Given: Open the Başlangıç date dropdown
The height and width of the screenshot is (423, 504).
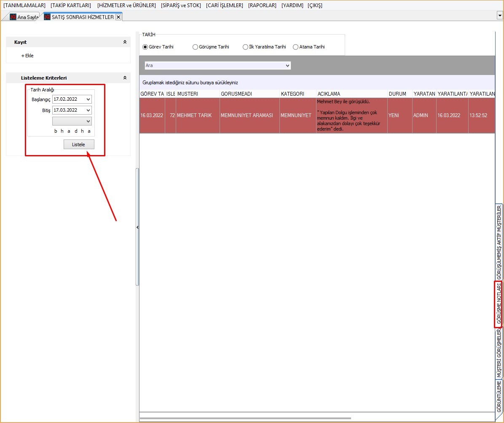Looking at the screenshot, I should coord(88,99).
